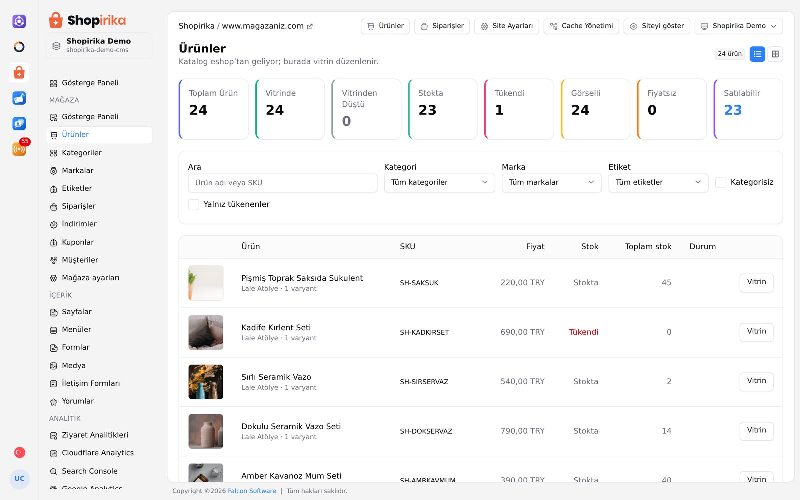Click the İndirimler sidebar icon
The image size is (800, 500).
pyautogui.click(x=54, y=224)
